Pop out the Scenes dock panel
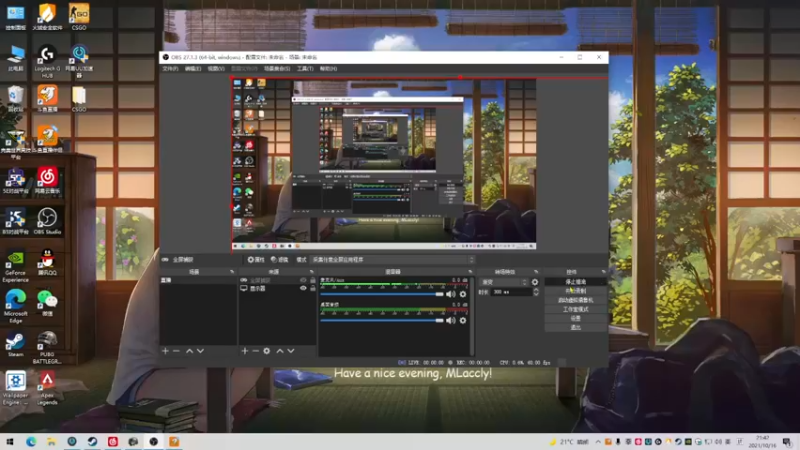 coord(232,272)
